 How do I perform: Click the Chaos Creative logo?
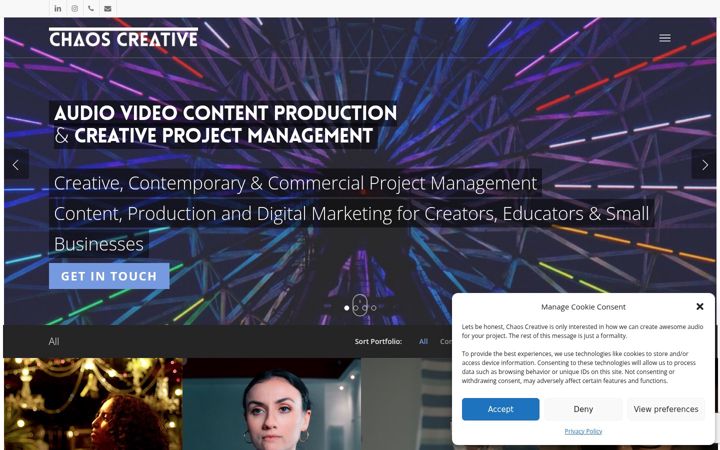point(123,37)
